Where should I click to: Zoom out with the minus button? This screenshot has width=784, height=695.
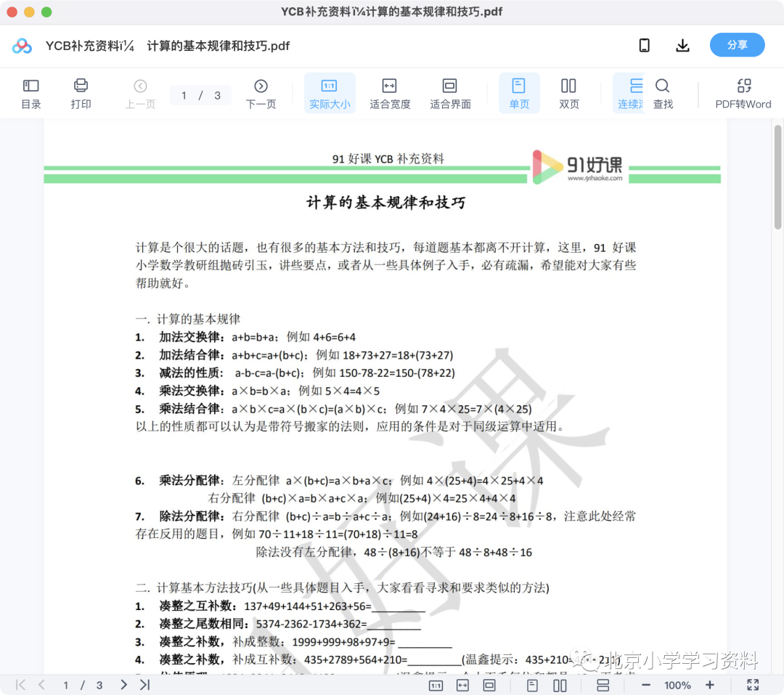pyautogui.click(x=646, y=685)
